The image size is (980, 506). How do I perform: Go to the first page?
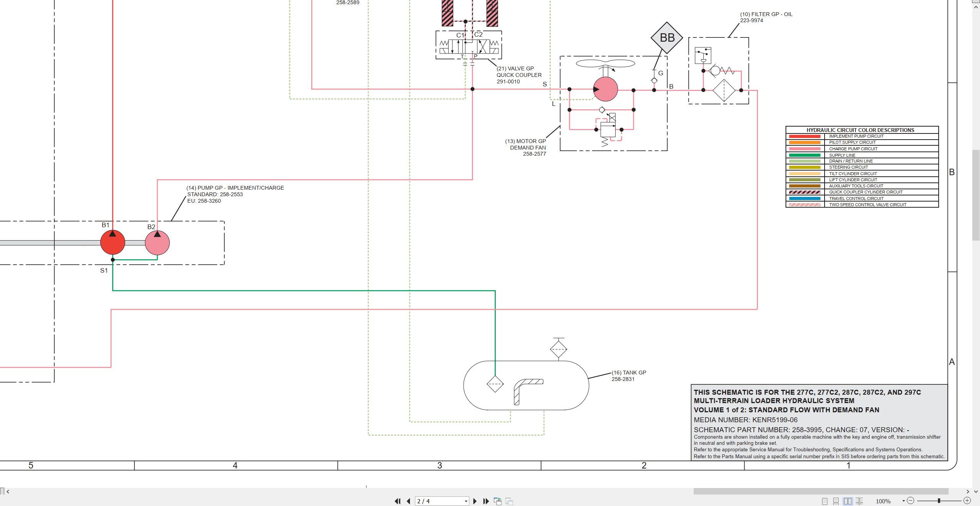[397, 501]
